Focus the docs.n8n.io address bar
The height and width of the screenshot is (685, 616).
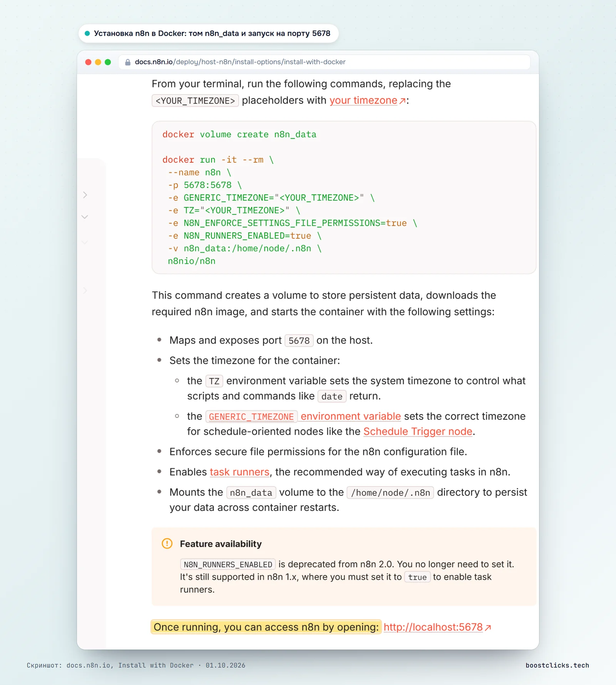click(324, 62)
